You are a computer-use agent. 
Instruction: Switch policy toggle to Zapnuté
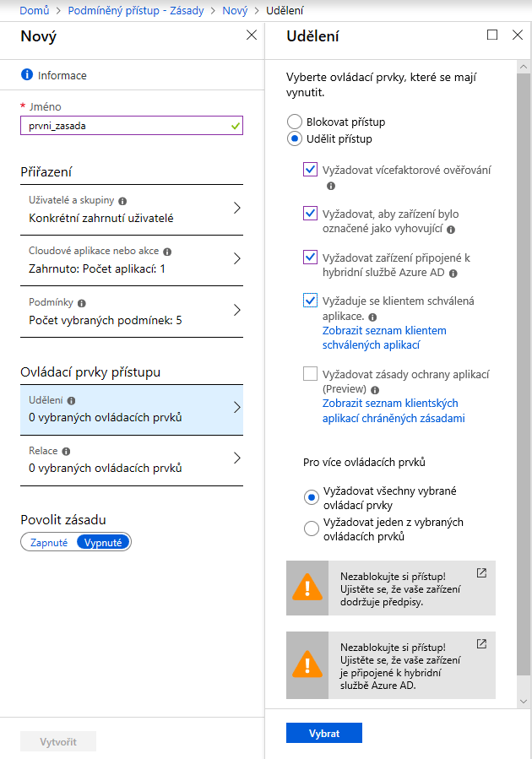coord(49,543)
